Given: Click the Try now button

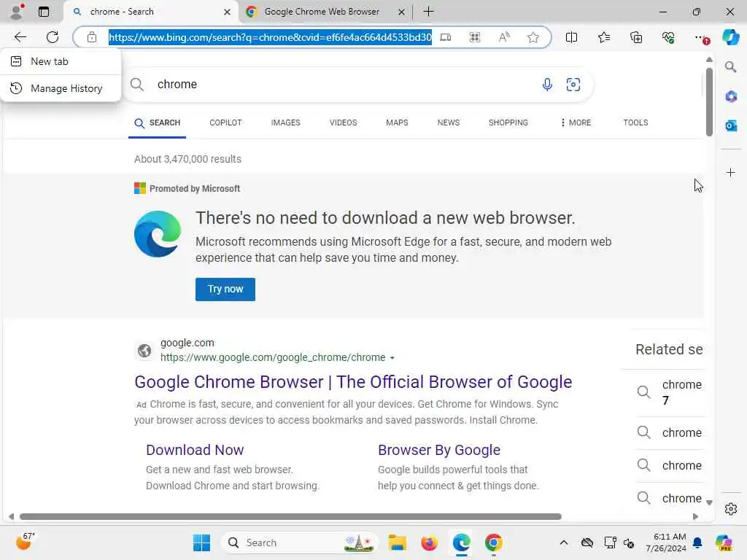Looking at the screenshot, I should click(225, 289).
